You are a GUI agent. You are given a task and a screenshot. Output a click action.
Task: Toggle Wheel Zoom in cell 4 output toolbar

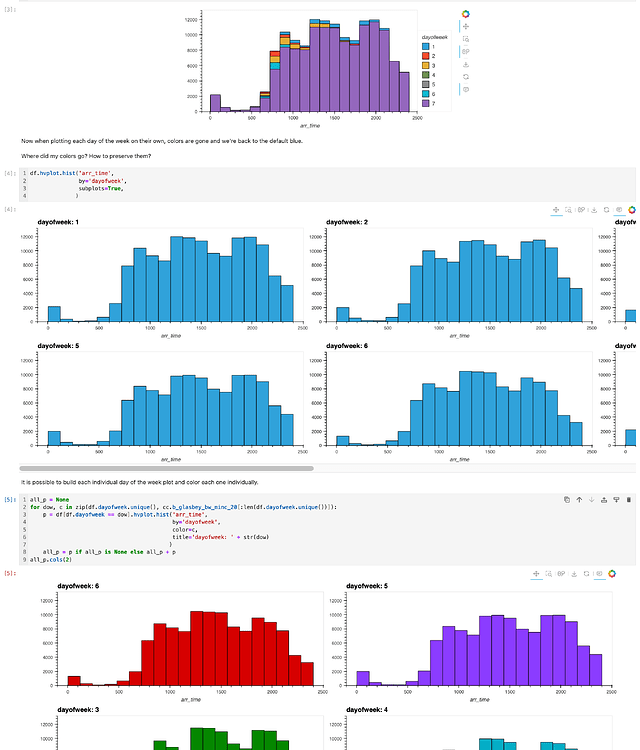pyautogui.click(x=581, y=210)
